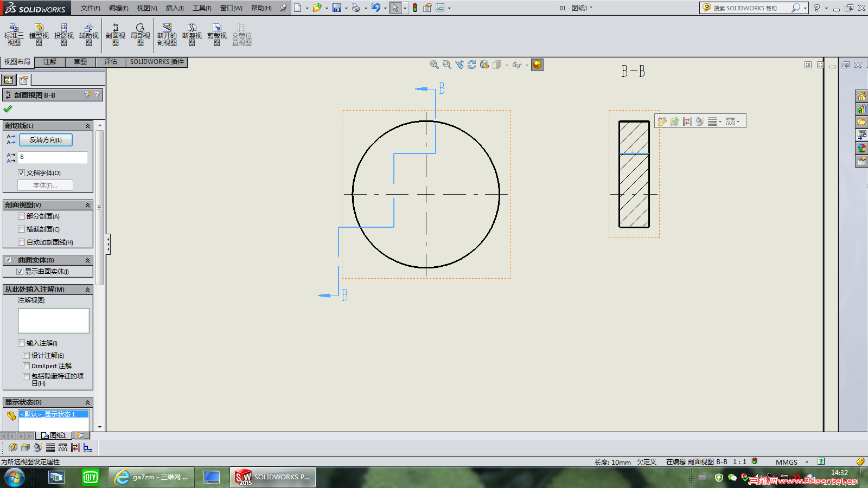
Task: Click the 图纸1 sheet tab
Action: [54, 435]
